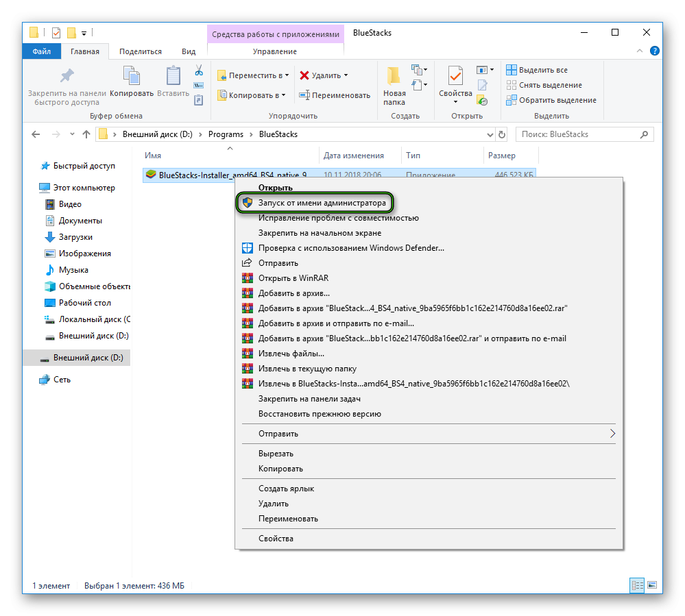Open the Свойства dropdown arrow below the icon
Viewport: 685px width, 616px height.
[455, 102]
